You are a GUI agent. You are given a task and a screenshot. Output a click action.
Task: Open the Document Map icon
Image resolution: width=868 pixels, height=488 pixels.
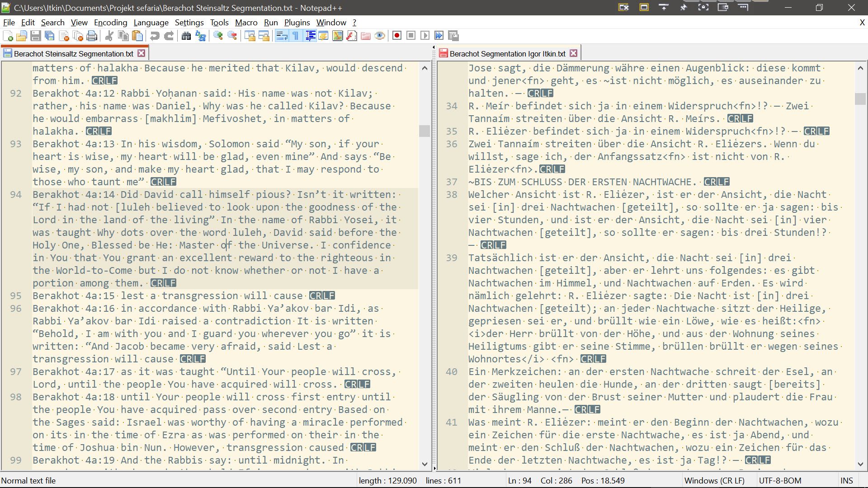(x=337, y=36)
